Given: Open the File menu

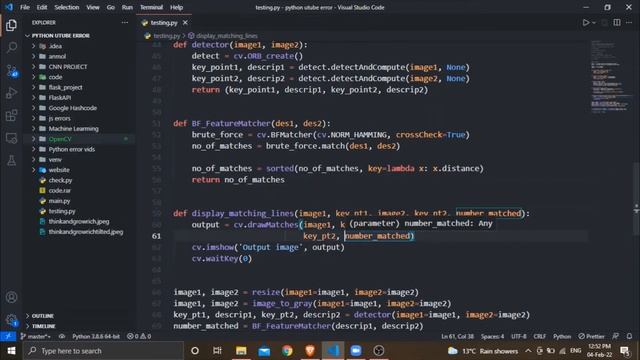Looking at the screenshot, I should [25, 7].
